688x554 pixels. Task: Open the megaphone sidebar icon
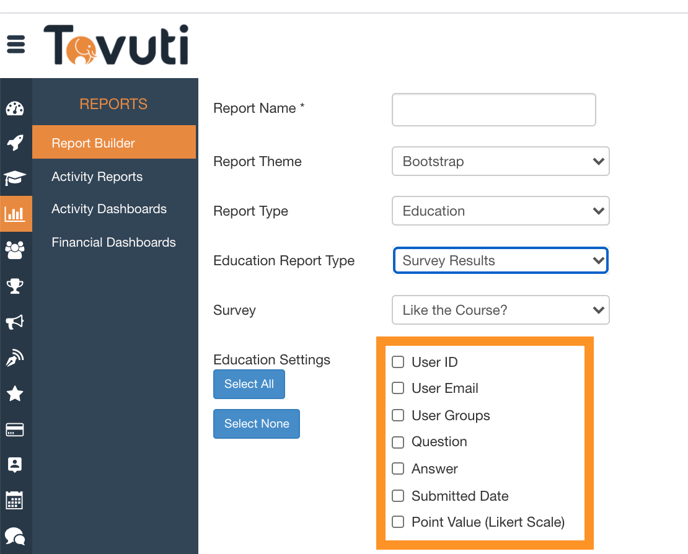click(x=15, y=322)
